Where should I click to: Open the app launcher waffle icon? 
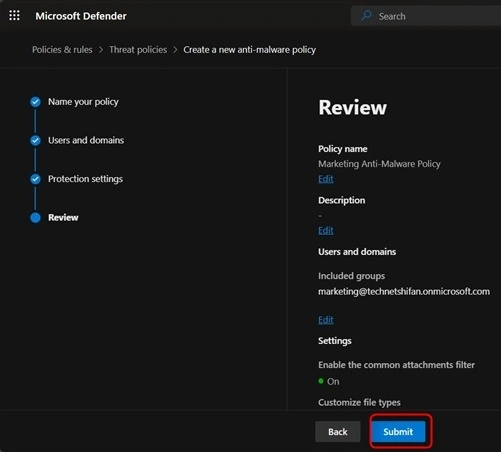(x=14, y=15)
